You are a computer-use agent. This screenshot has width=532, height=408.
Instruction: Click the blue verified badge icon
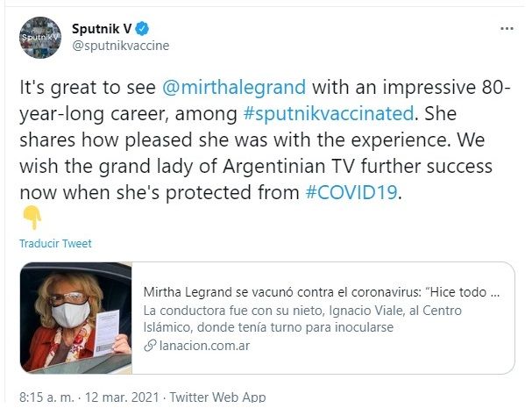pos(142,29)
